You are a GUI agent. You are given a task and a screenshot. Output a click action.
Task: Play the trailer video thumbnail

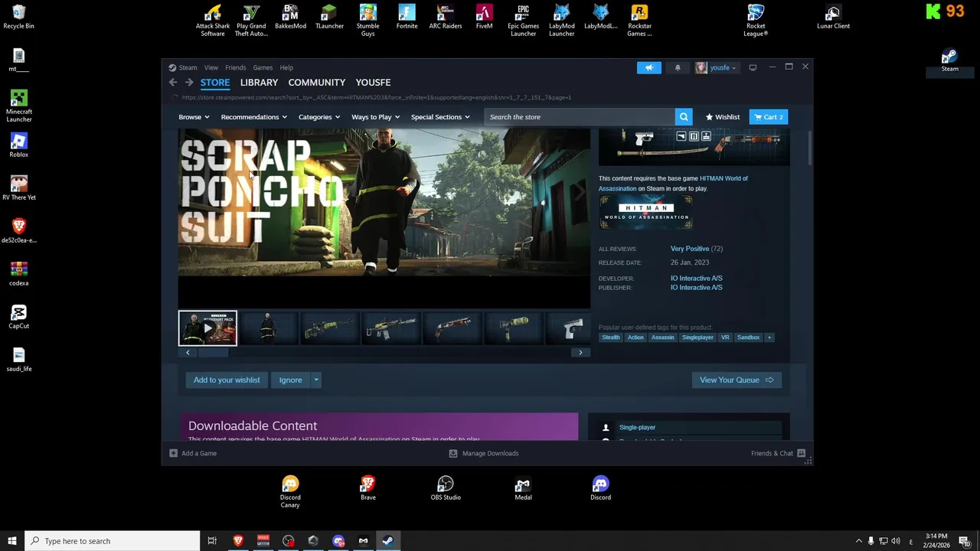coord(207,328)
